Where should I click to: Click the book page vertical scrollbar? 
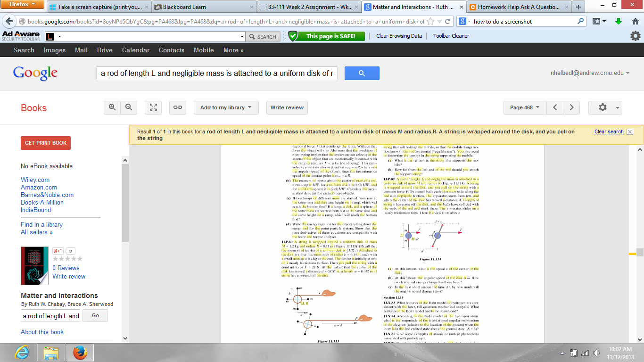[x=640, y=244]
